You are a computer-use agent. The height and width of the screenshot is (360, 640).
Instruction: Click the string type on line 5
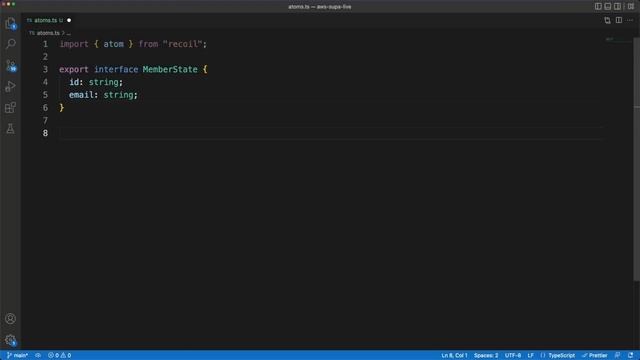click(x=118, y=95)
